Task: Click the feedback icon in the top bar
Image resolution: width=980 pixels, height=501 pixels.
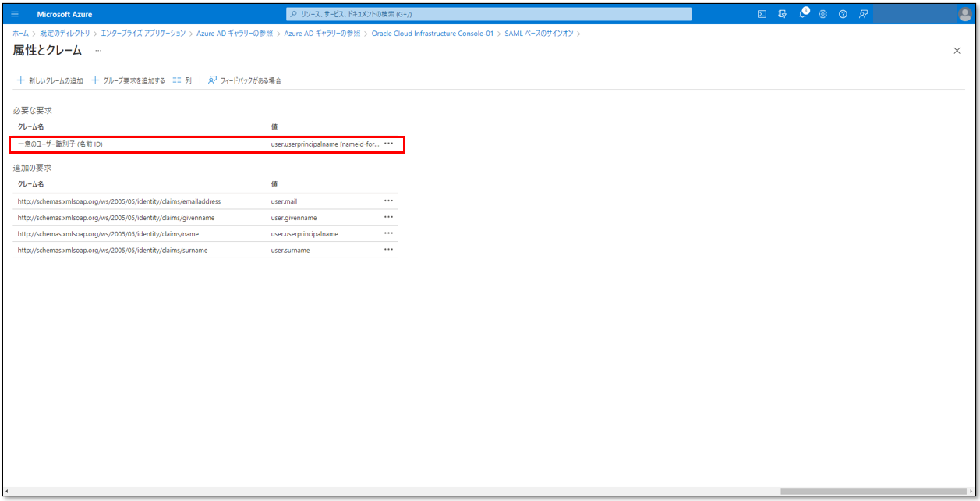Action: tap(863, 14)
